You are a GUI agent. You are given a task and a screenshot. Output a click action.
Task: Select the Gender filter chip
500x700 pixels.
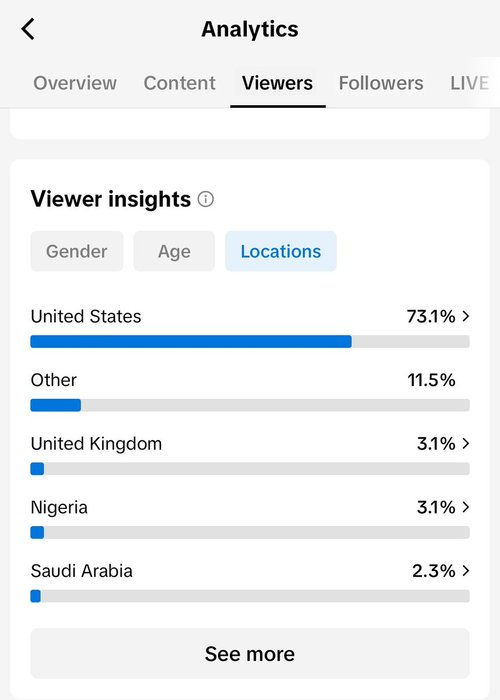click(77, 251)
